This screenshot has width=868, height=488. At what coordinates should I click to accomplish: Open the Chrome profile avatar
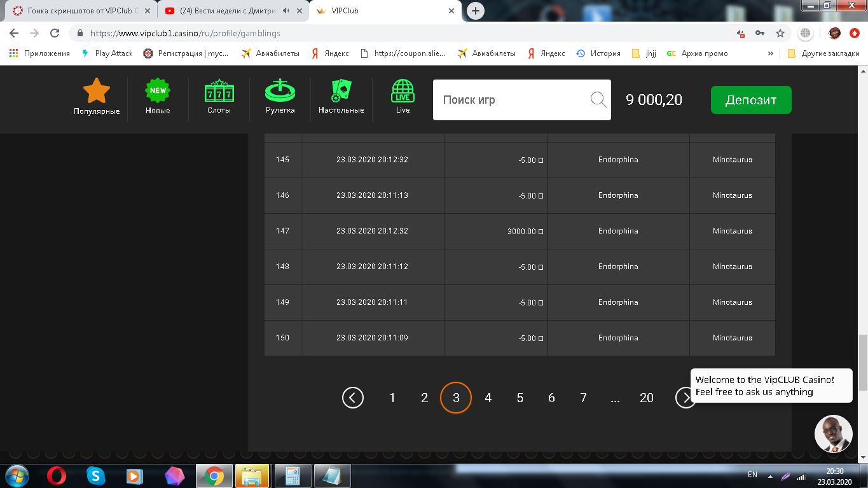pyautogui.click(x=834, y=33)
